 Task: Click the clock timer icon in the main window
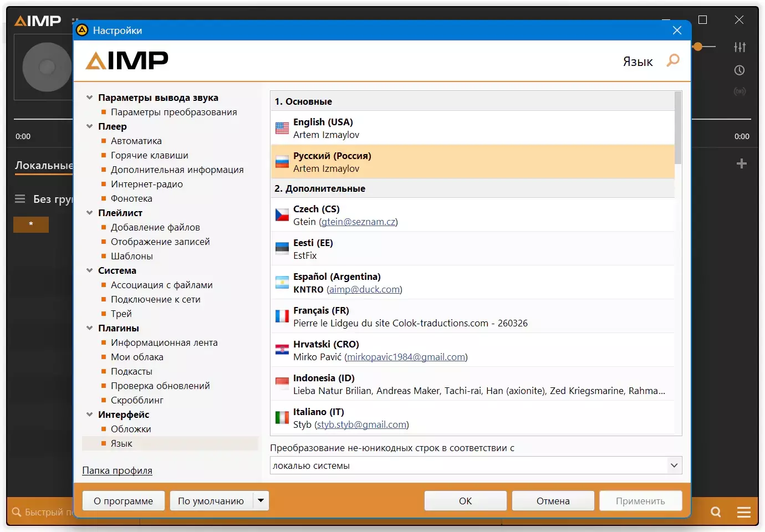(739, 70)
